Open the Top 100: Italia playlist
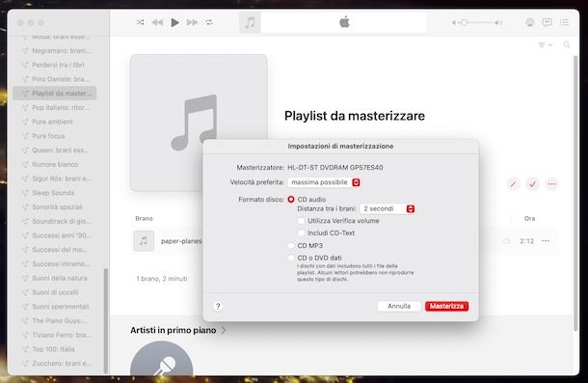Screen dimensions: 588x383 (x=55, y=349)
